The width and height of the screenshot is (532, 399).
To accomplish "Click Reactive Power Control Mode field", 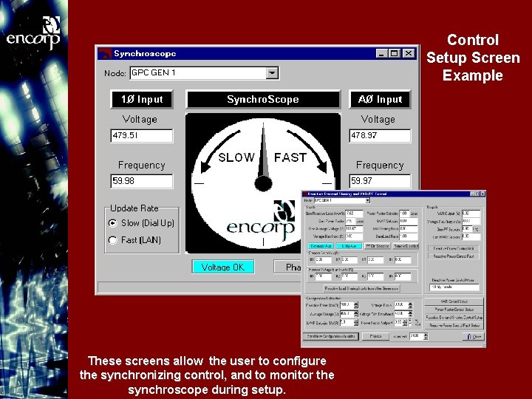I will [x=454, y=287].
